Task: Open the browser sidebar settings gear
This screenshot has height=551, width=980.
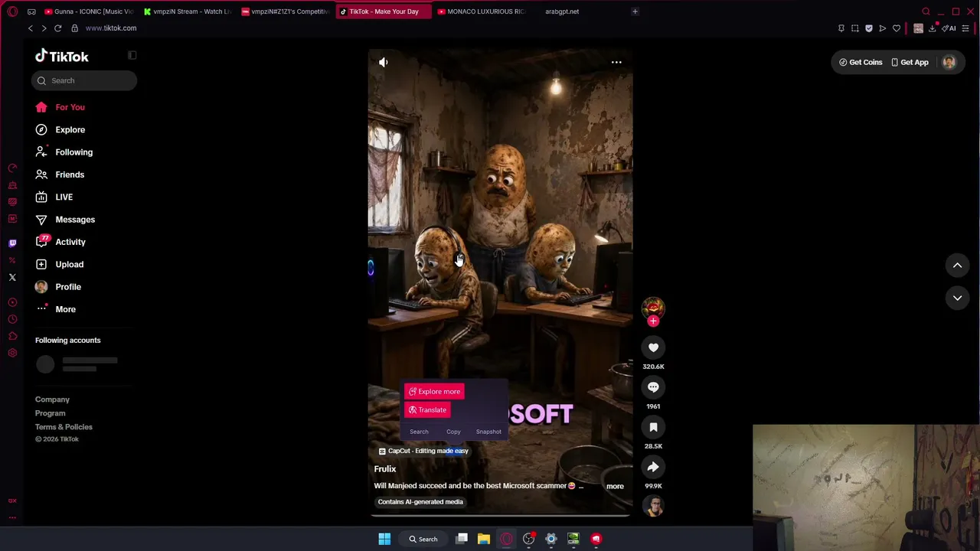Action: point(12,353)
